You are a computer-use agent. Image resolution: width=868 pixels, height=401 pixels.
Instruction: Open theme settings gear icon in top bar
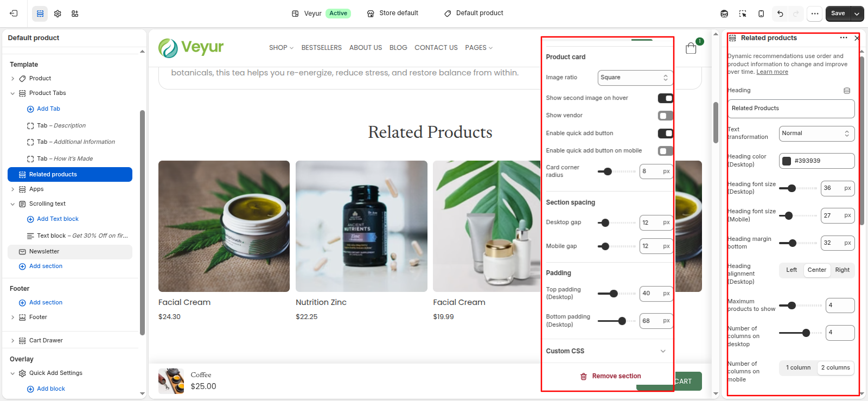(58, 14)
